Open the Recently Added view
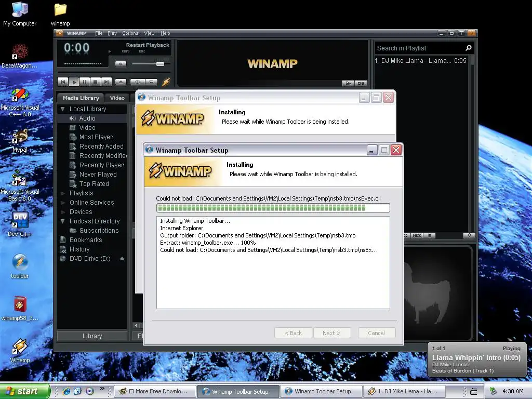The width and height of the screenshot is (532, 399). tap(101, 146)
